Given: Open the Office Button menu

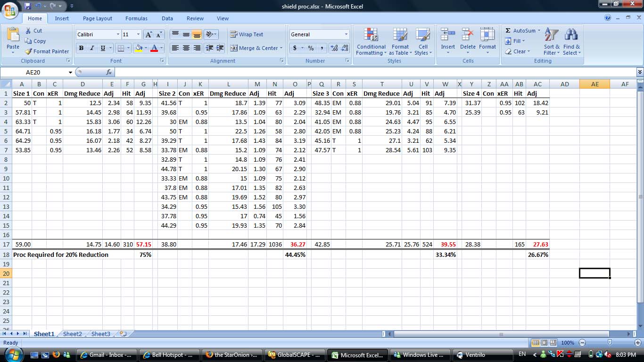Looking at the screenshot, I should (10, 9).
